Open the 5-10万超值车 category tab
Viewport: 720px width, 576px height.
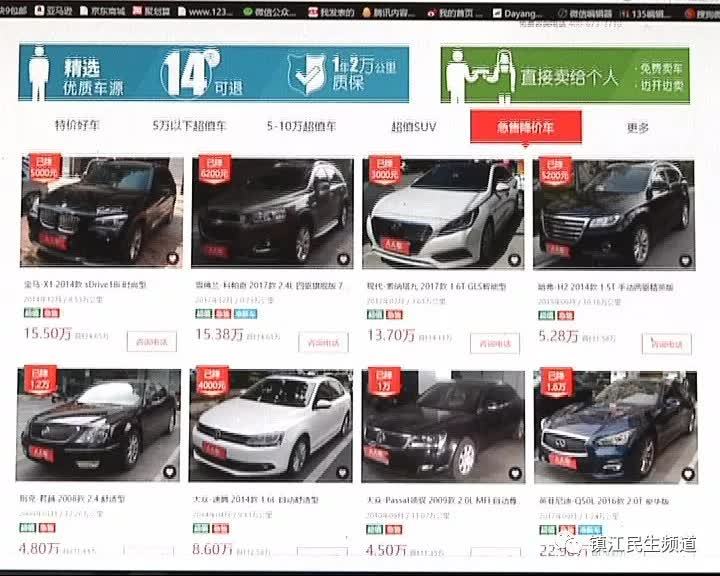(x=301, y=126)
